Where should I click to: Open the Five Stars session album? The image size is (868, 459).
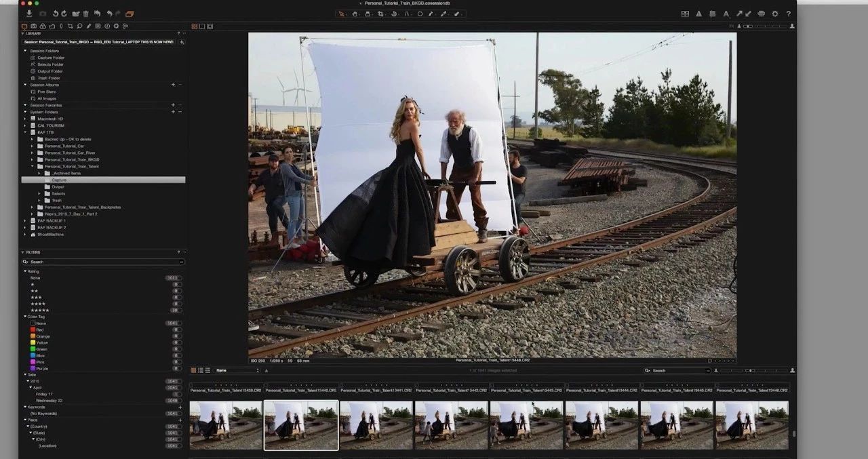point(46,92)
